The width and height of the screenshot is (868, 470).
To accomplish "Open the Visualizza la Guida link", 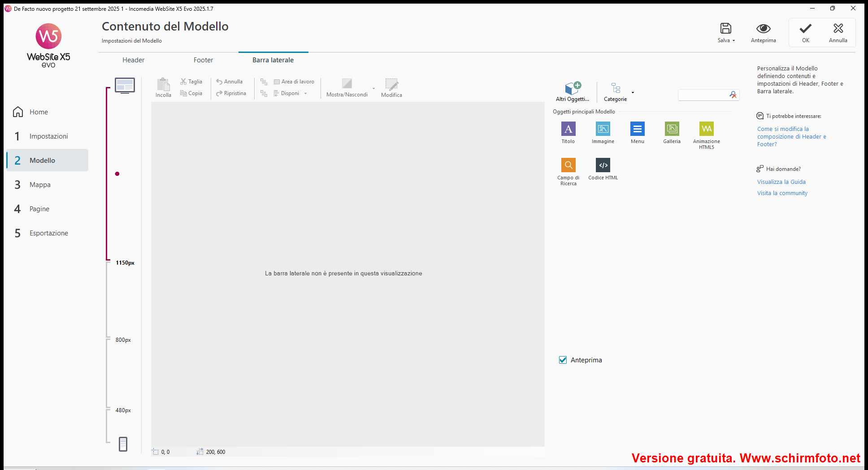I will click(x=781, y=182).
